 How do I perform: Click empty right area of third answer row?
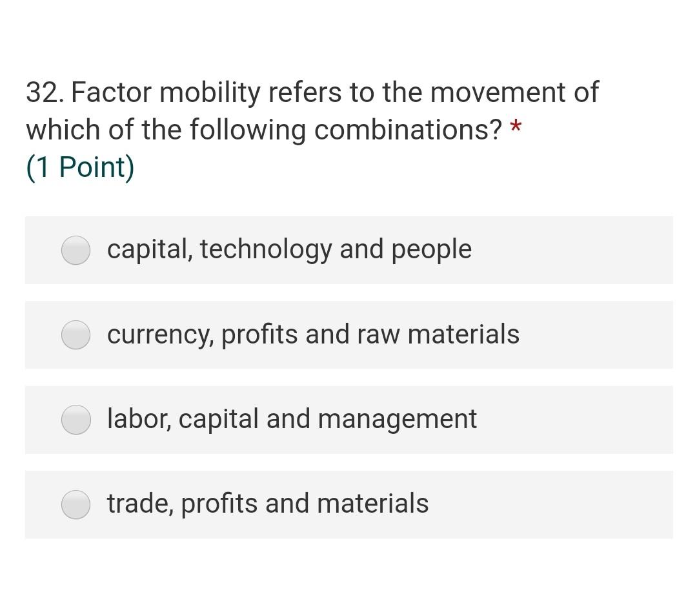tap(581, 420)
